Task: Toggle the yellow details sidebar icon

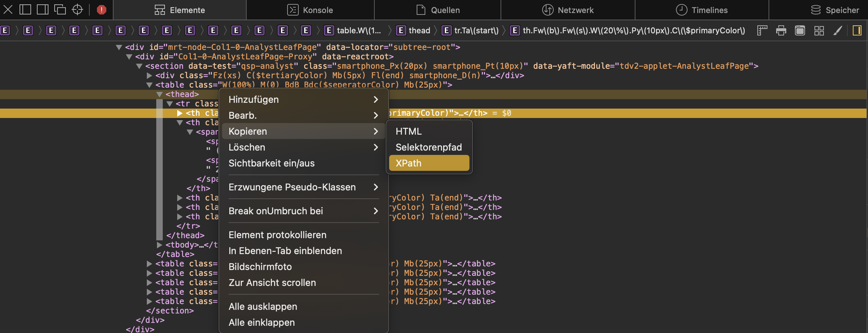Action: click(x=857, y=30)
